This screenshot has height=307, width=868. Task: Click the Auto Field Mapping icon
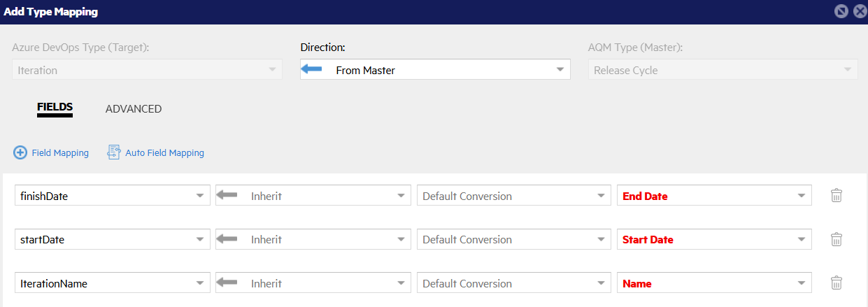[113, 152]
